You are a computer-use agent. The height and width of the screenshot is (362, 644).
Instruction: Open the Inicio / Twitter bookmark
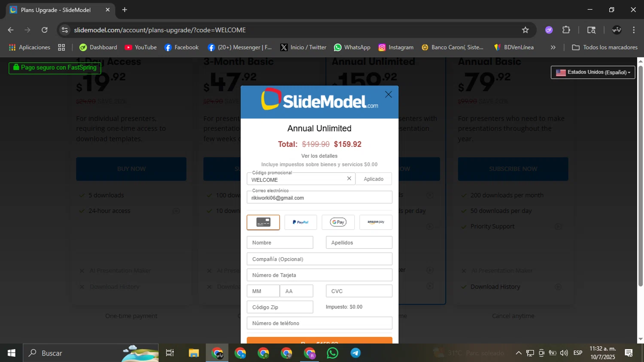304,47
